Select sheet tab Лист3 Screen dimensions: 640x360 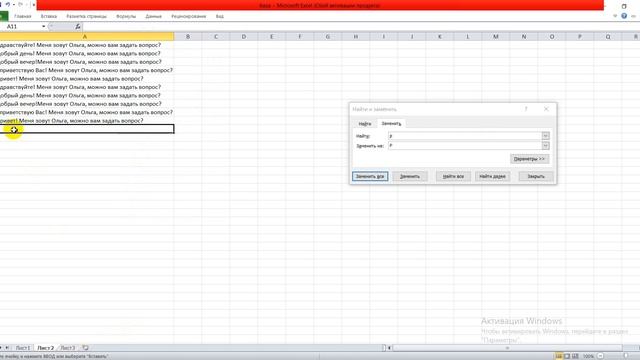(x=68, y=348)
